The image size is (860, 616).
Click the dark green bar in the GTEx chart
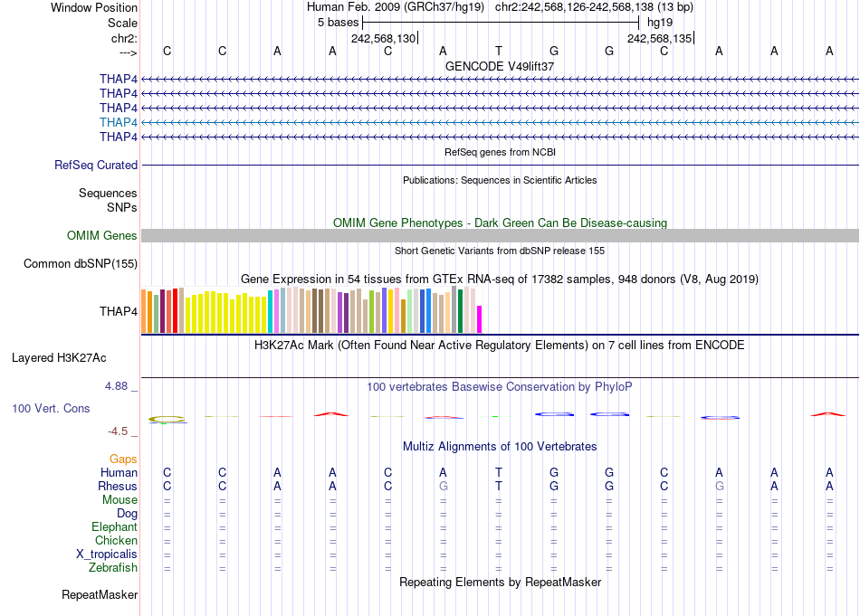[x=460, y=311]
